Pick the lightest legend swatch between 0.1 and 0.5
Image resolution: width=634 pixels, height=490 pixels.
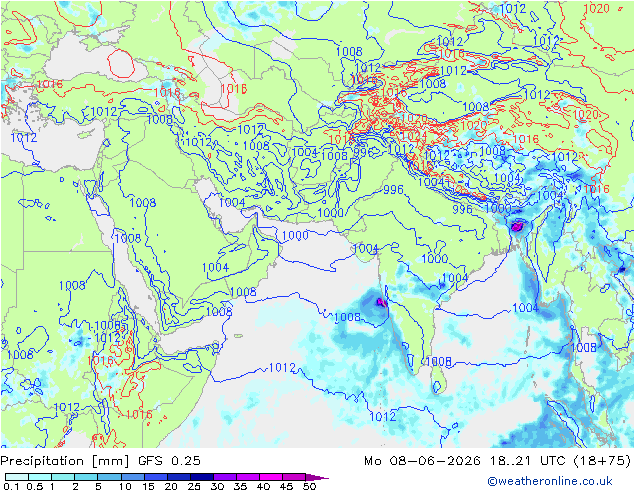[17, 477]
